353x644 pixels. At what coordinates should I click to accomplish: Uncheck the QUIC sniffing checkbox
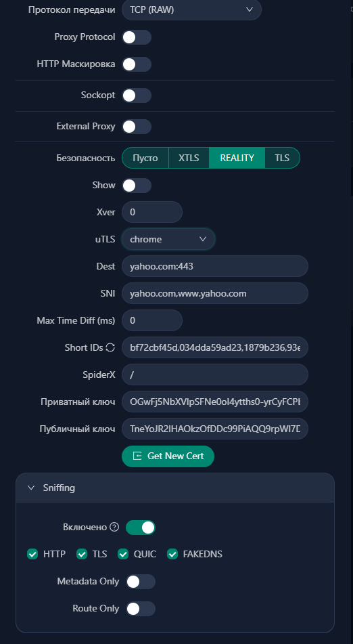point(123,554)
